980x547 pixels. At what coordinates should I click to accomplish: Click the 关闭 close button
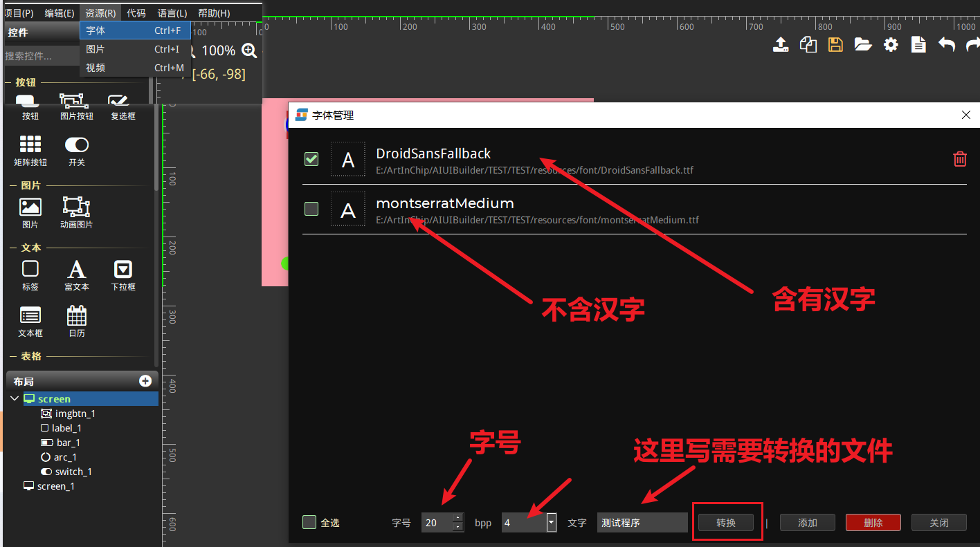(939, 522)
